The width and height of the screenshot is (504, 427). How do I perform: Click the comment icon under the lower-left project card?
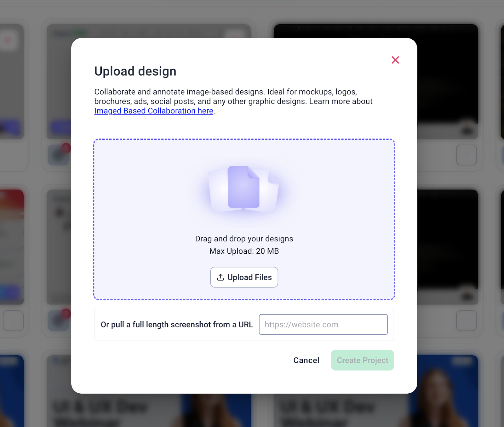click(x=58, y=321)
